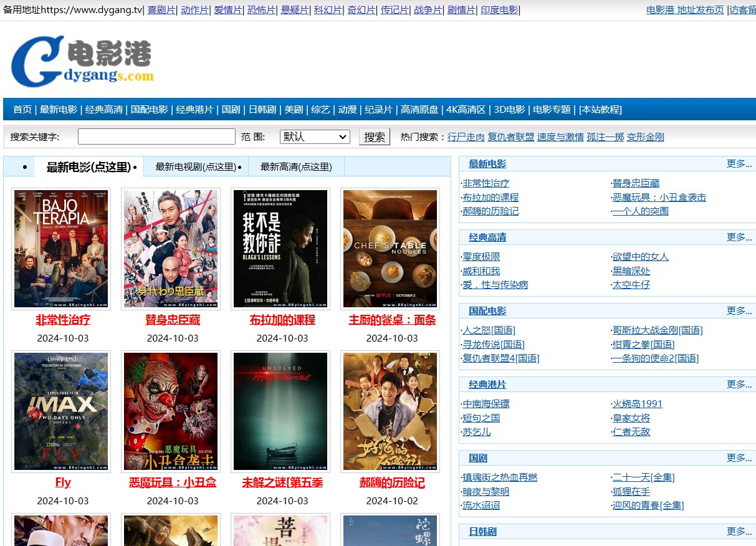Click the 主厨的餐桌：面条 title link

tap(392, 320)
